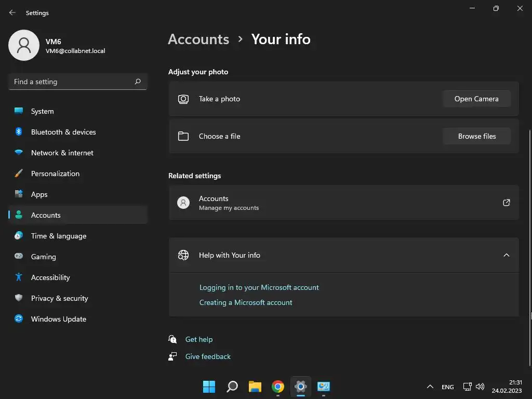Click the Open Camera button
Screen dimensions: 532x399
476,99
